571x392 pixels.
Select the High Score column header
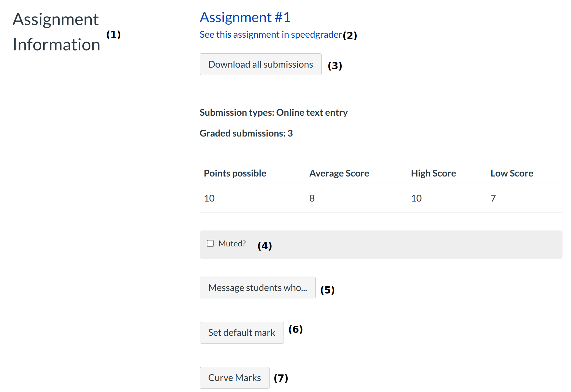(433, 173)
